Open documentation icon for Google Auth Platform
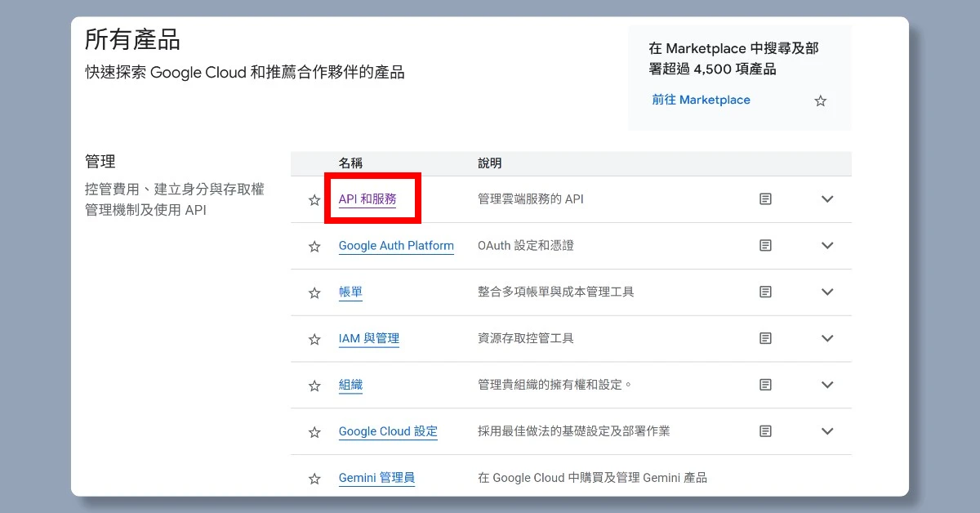The width and height of the screenshot is (980, 513). (x=765, y=246)
